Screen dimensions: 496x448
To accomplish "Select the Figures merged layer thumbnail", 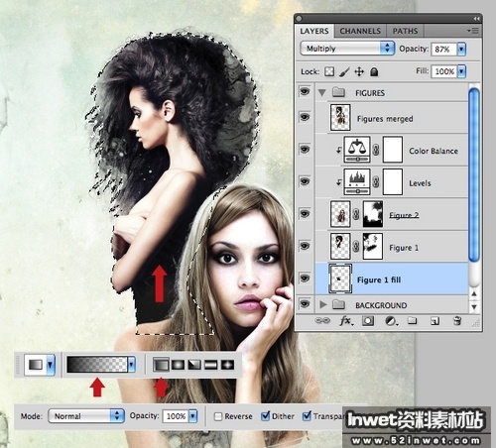I will coord(340,118).
